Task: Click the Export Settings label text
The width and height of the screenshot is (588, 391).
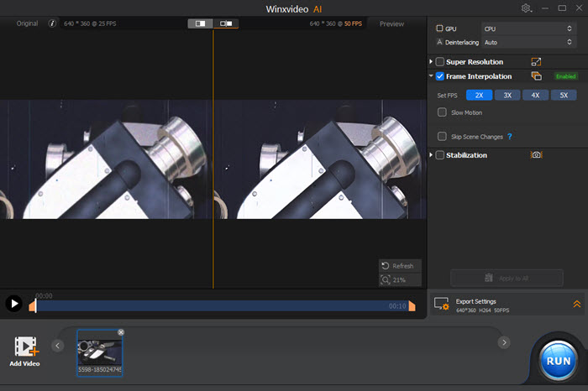Action: point(476,301)
